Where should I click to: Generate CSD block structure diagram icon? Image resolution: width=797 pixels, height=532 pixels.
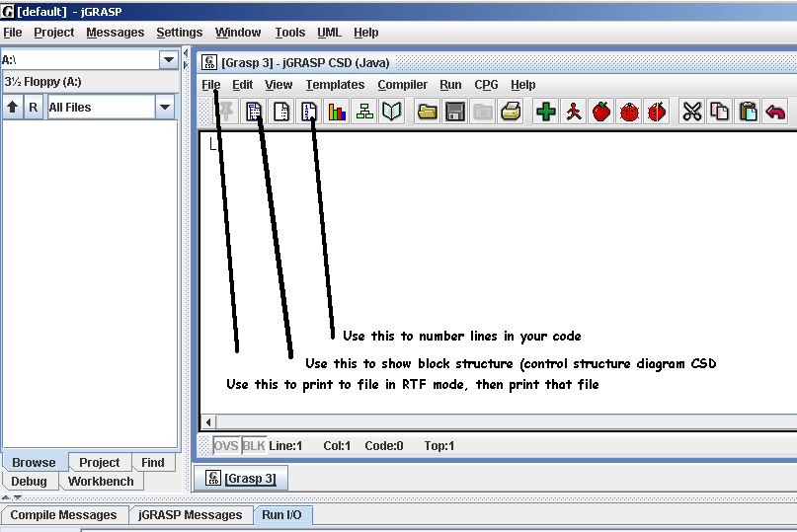(253, 112)
